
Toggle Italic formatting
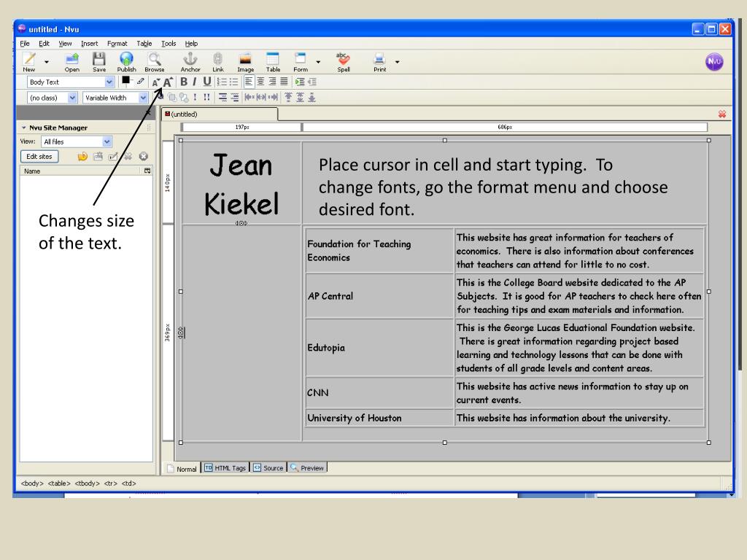pos(194,82)
